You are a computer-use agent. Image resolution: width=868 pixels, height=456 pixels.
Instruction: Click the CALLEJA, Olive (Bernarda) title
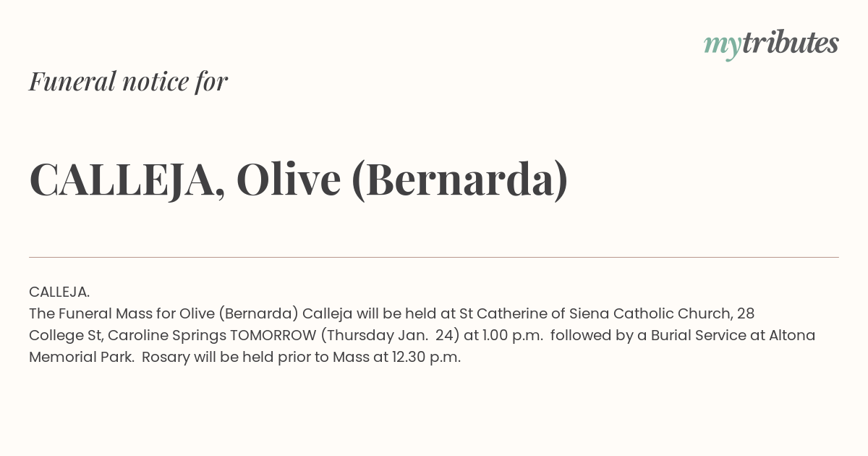coord(299,180)
